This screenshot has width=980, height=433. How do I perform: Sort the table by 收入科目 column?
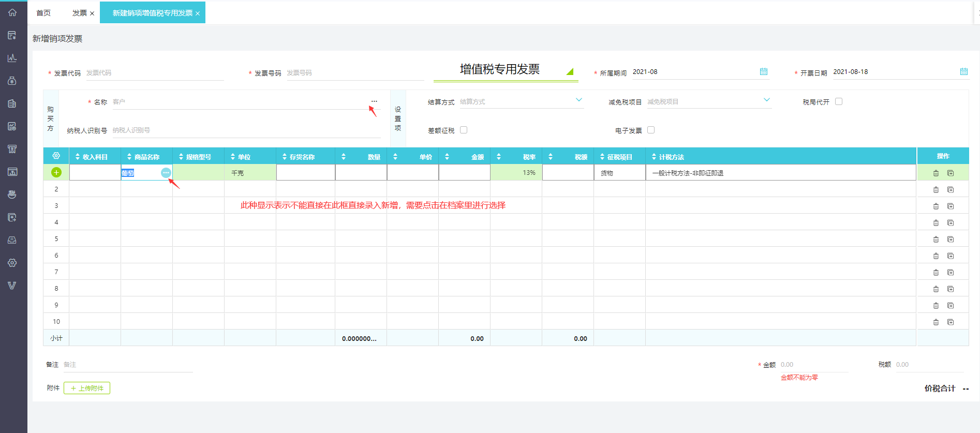pyautogui.click(x=78, y=157)
